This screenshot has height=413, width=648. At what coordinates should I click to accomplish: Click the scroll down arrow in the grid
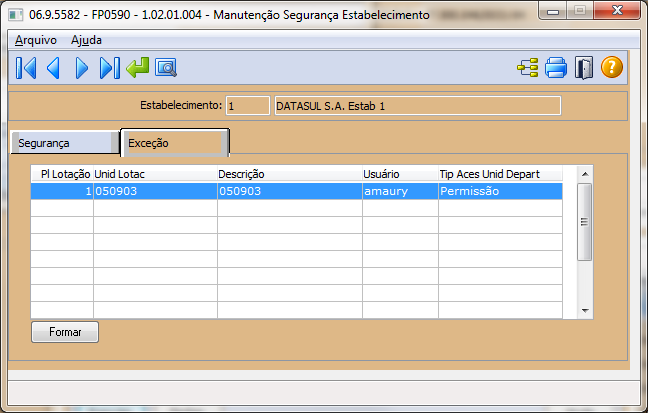[x=585, y=310]
